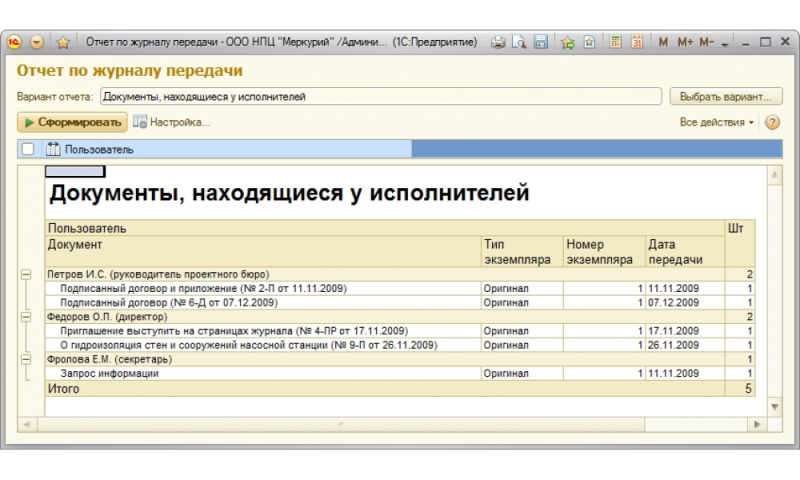Open the calculator icon
This screenshot has height=480, width=800.
[x=615, y=42]
